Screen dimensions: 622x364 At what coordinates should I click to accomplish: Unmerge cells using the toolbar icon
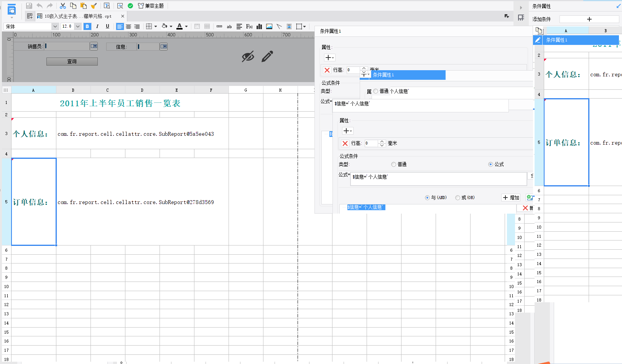207,26
